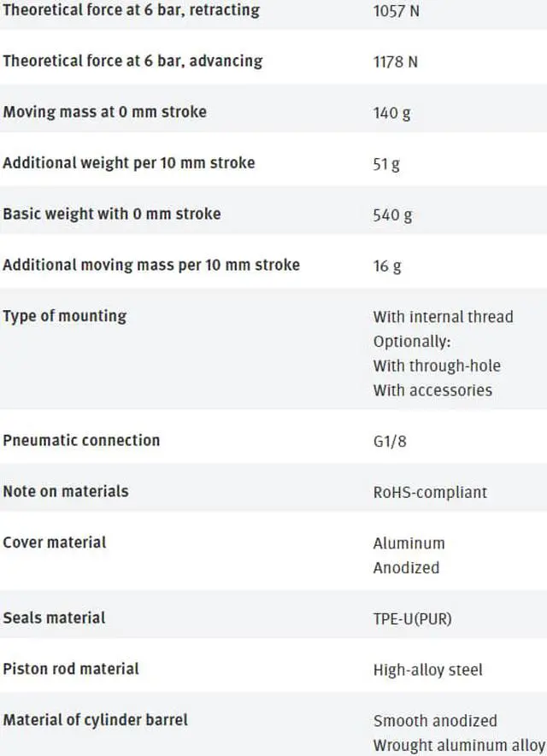Click 'High-alloy steel' piston rod value
This screenshot has height=756, width=547.
(x=428, y=670)
